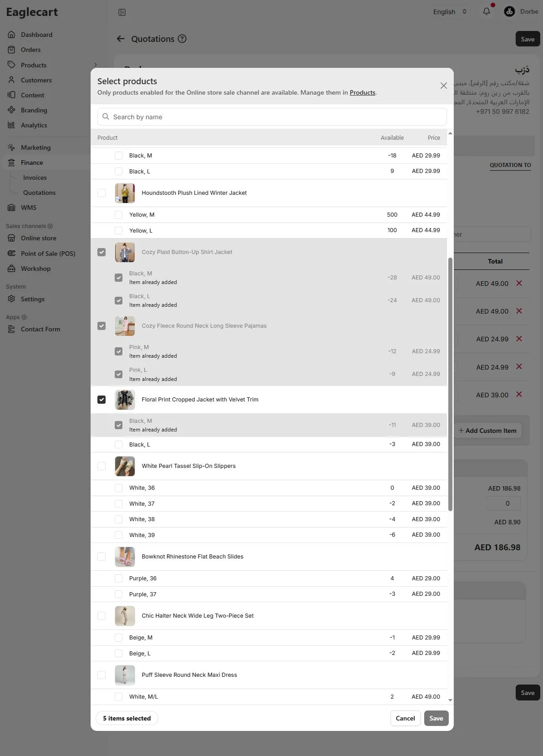This screenshot has height=756, width=543.
Task: Open the Online store shop icon
Action: point(11,238)
